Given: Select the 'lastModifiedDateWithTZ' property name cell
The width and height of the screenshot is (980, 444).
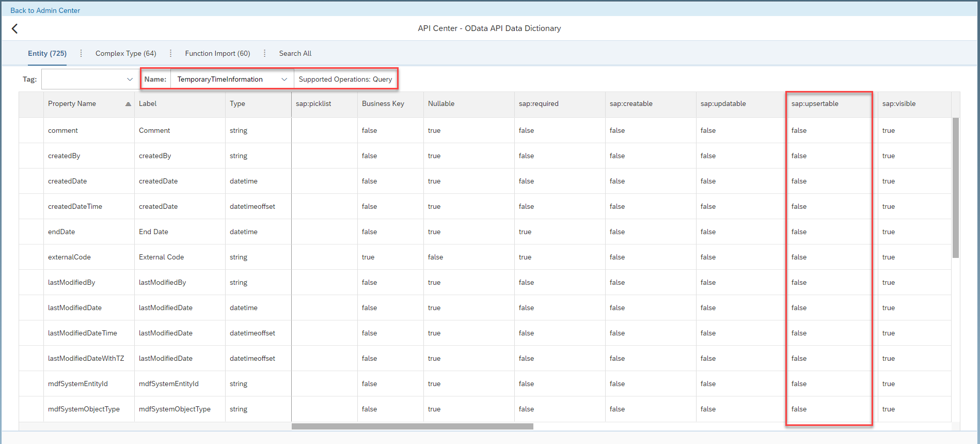Looking at the screenshot, I should tap(89, 358).
